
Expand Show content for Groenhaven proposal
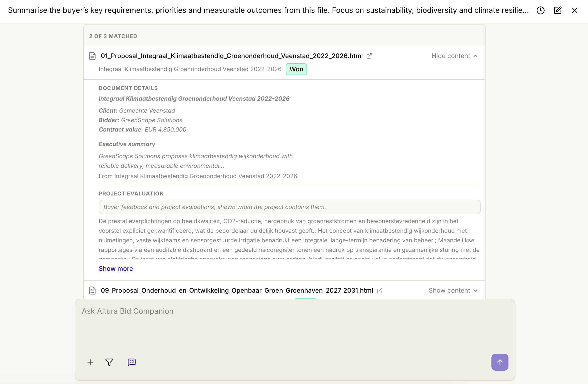coord(453,291)
